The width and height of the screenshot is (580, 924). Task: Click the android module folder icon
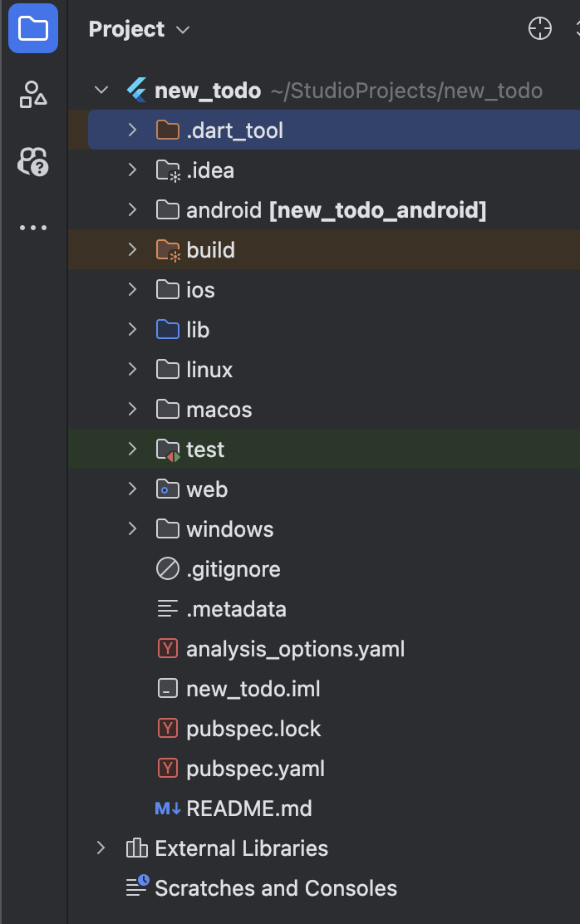coord(167,209)
